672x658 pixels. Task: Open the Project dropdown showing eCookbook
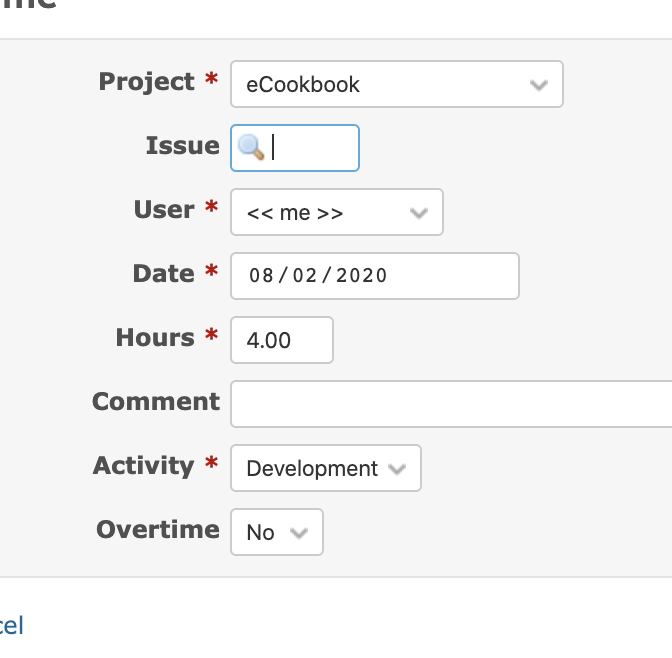pyautogui.click(x=397, y=84)
